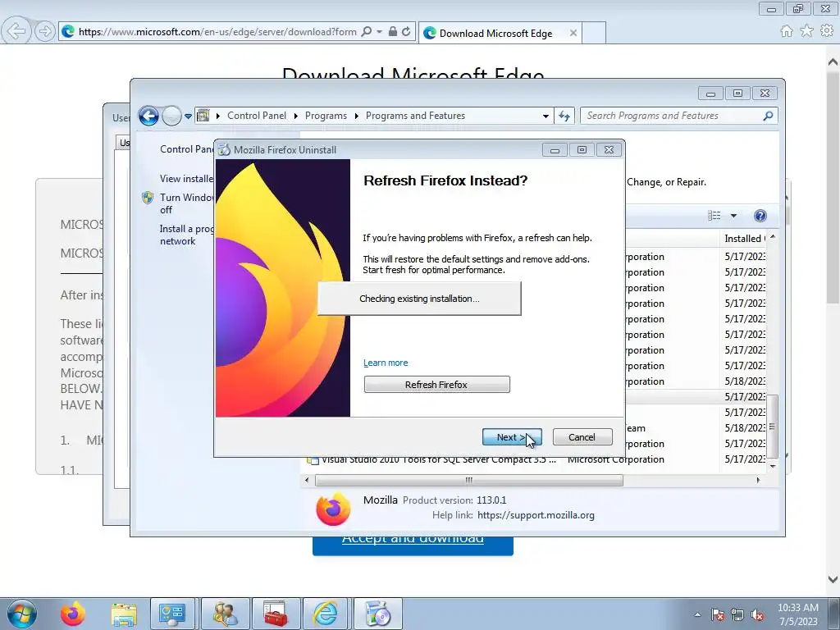This screenshot has width=840, height=630.
Task: Click the volume tray icon
Action: coord(757,614)
